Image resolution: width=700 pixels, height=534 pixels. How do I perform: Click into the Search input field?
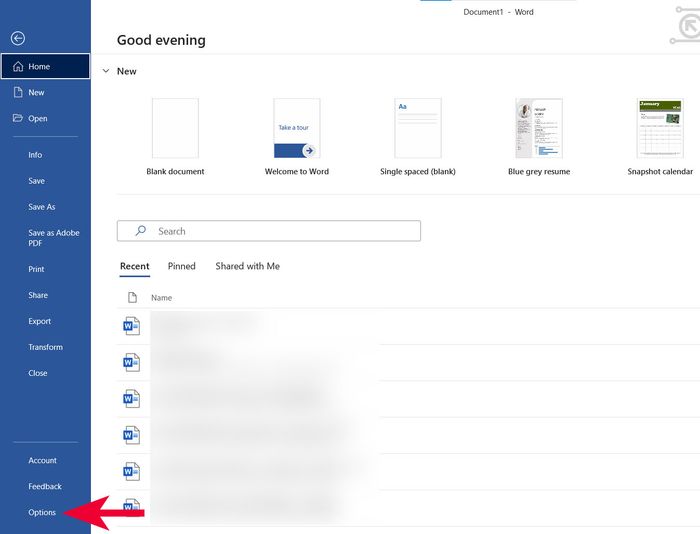[x=269, y=231]
